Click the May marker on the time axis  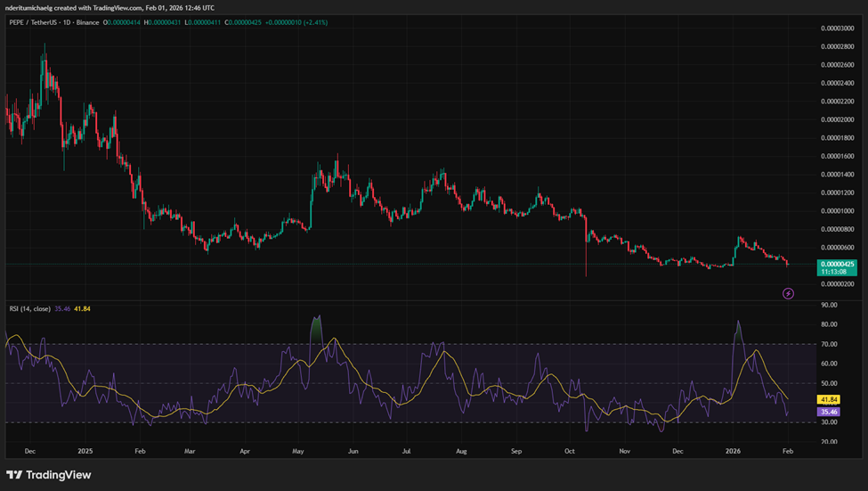pyautogui.click(x=298, y=452)
